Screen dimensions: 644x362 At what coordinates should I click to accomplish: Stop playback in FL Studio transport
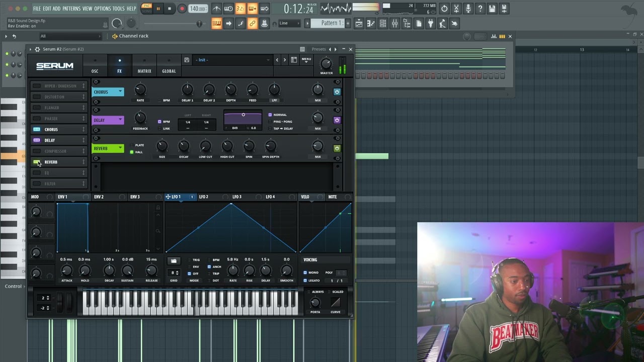click(x=170, y=9)
